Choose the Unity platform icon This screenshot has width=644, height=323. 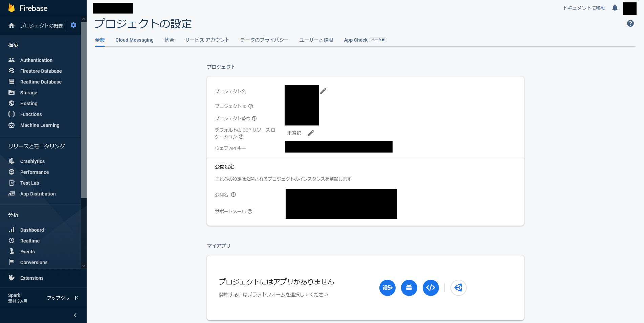(458, 288)
